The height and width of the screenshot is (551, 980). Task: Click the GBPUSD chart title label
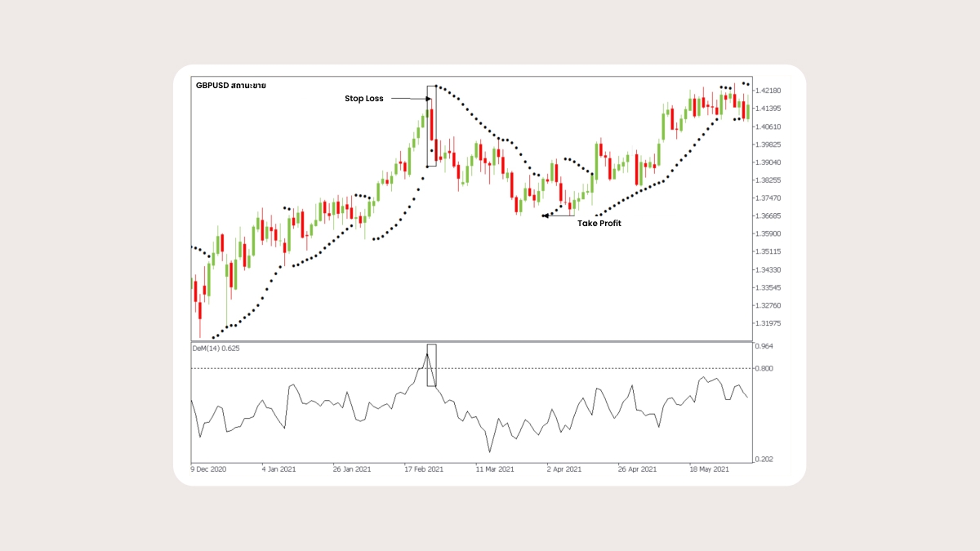(231, 85)
